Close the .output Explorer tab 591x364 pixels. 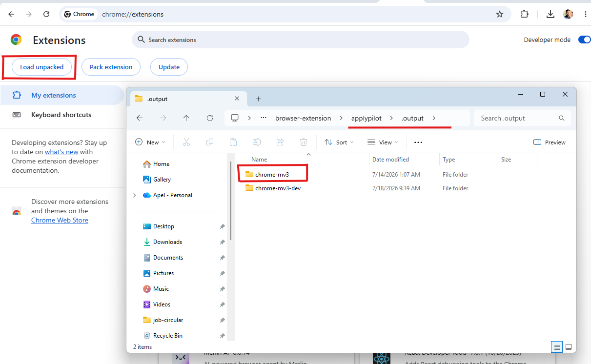pos(237,99)
